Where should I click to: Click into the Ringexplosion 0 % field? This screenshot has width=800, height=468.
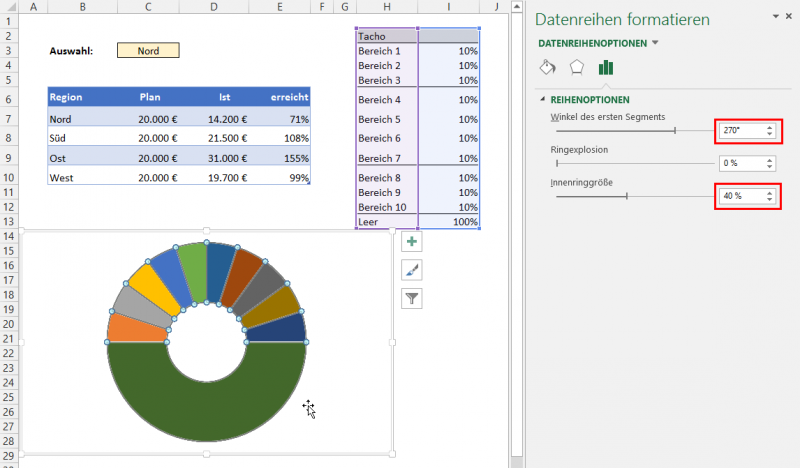click(738, 163)
